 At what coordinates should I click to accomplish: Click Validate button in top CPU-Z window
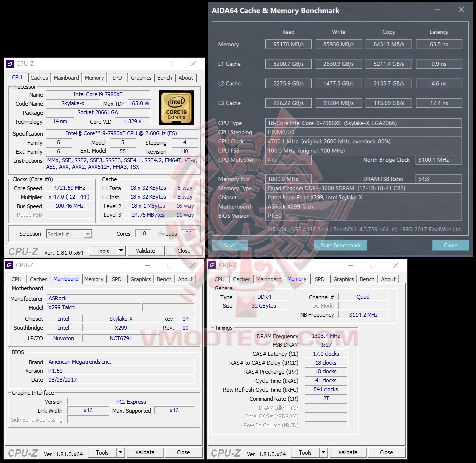(x=145, y=251)
